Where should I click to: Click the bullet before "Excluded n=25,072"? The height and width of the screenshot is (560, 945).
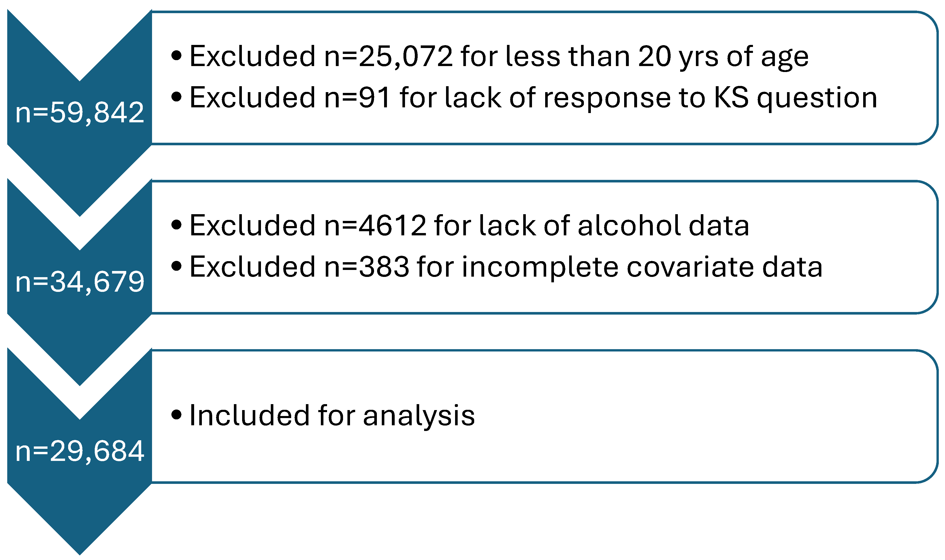tap(176, 56)
